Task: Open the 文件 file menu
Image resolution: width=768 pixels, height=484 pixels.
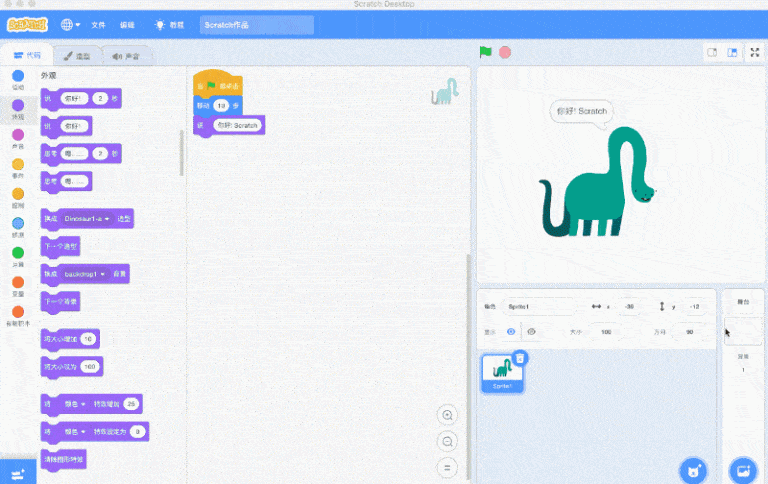Action: click(x=98, y=23)
